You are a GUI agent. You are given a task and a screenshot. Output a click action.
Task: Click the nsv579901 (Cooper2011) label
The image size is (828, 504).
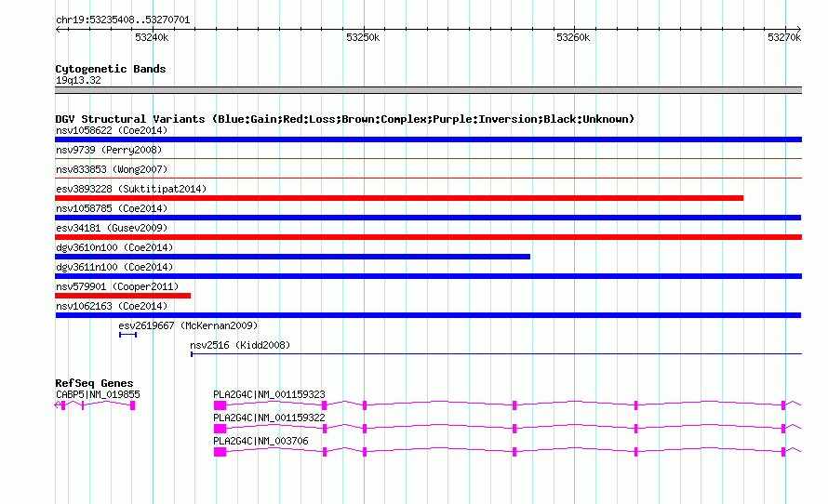tap(117, 286)
